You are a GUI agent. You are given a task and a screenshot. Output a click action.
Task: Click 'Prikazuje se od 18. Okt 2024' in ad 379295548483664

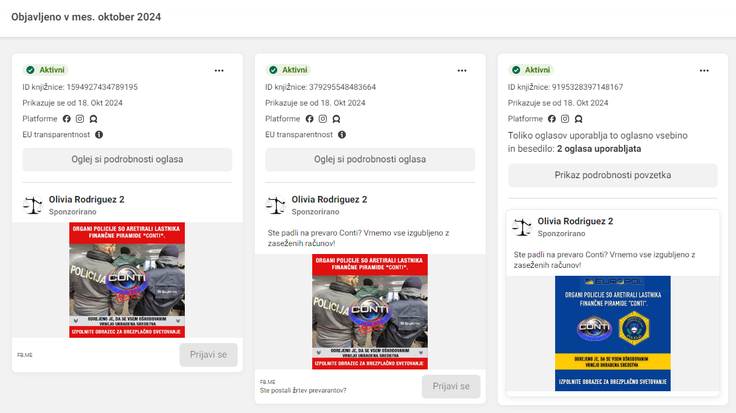pos(315,103)
